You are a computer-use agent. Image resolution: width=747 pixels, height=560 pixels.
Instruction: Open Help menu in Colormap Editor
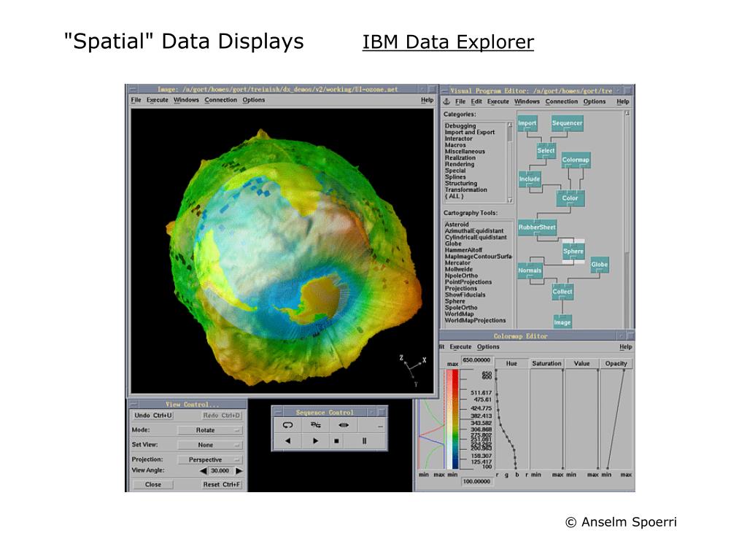625,346
